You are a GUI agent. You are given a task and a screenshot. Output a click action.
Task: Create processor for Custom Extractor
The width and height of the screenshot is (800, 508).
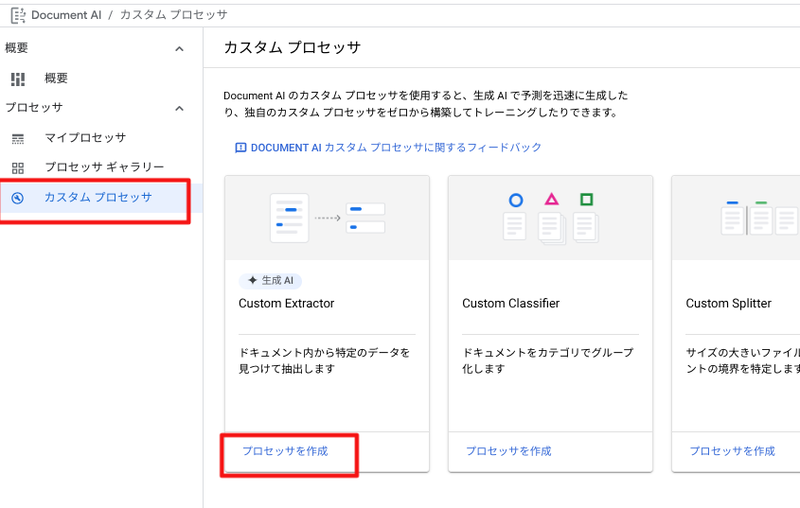pyautogui.click(x=285, y=451)
